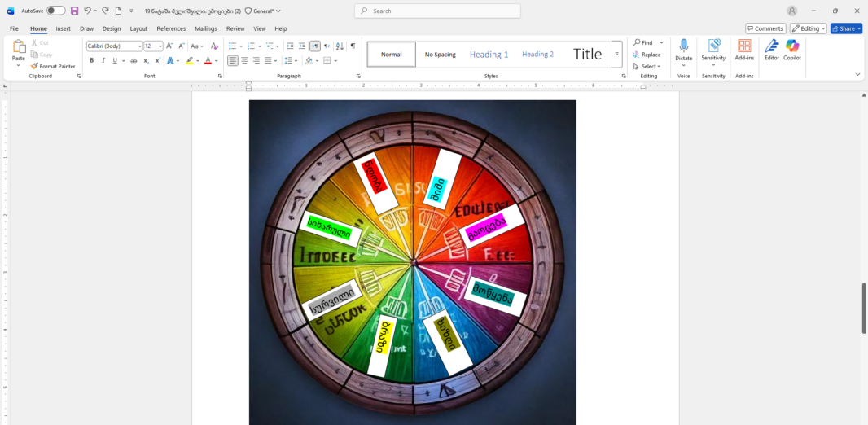
Task: Apply the Text Effects icon
Action: (172, 60)
